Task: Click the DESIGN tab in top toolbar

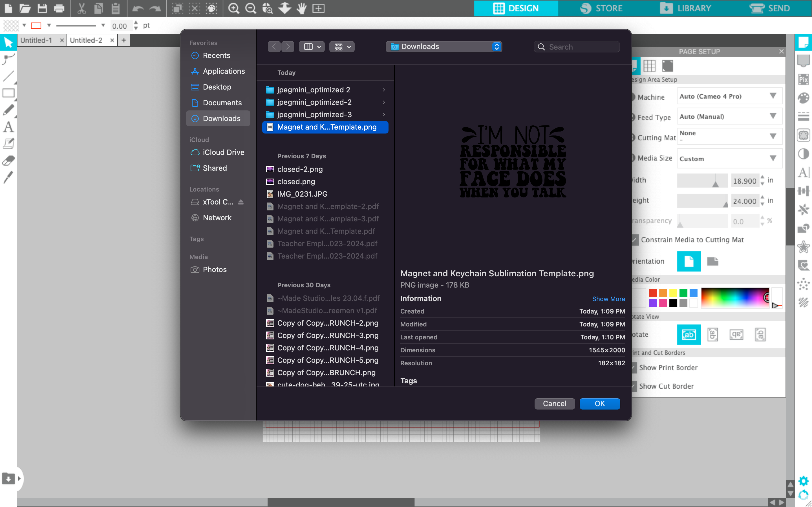Action: pyautogui.click(x=517, y=8)
